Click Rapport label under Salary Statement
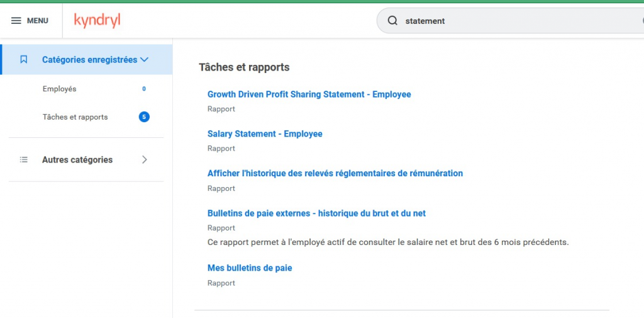Viewport: 644px width, 318px height. click(x=221, y=149)
